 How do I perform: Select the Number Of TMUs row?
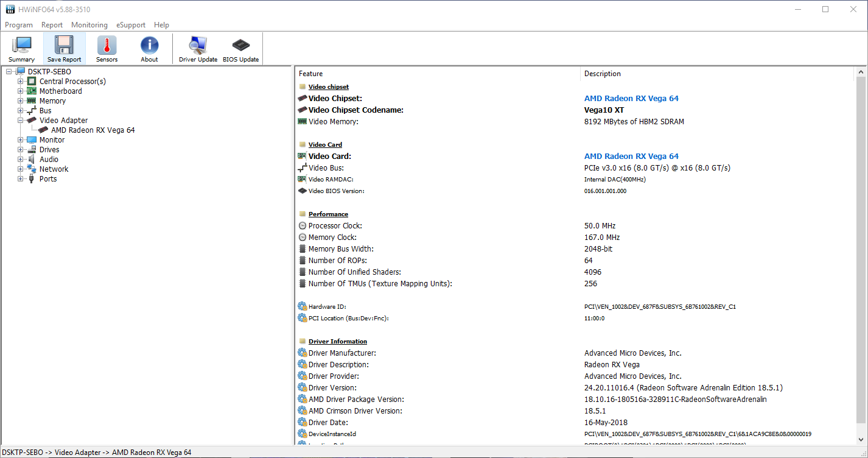coord(575,284)
